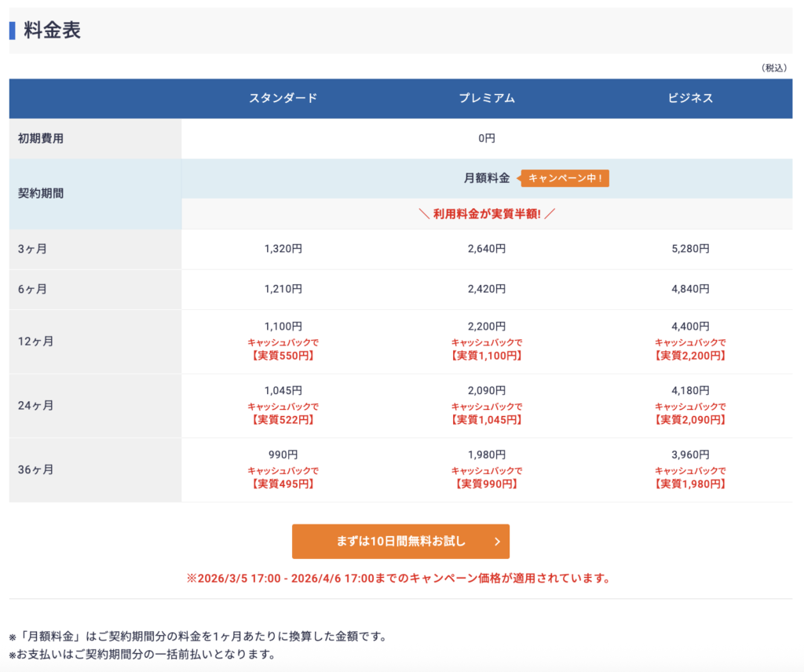Screen dimensions: 804x672
Task: Select the ビジネス column header
Action: point(690,98)
